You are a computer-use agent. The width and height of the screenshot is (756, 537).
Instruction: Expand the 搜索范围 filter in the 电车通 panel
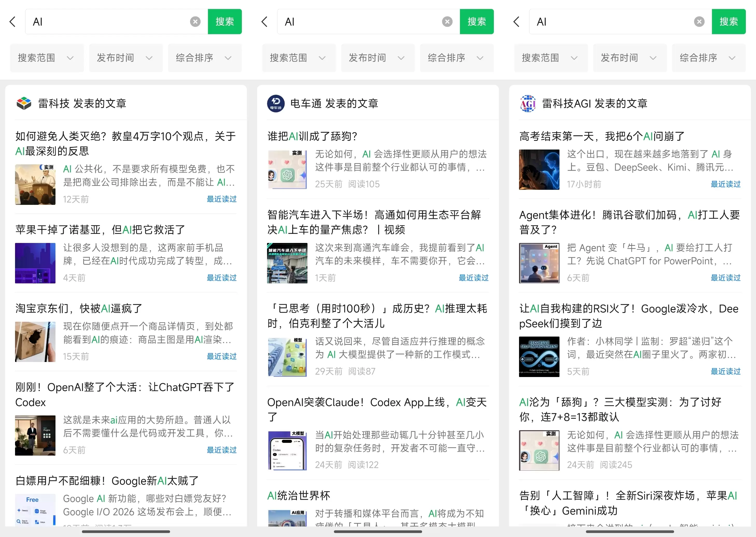point(299,58)
